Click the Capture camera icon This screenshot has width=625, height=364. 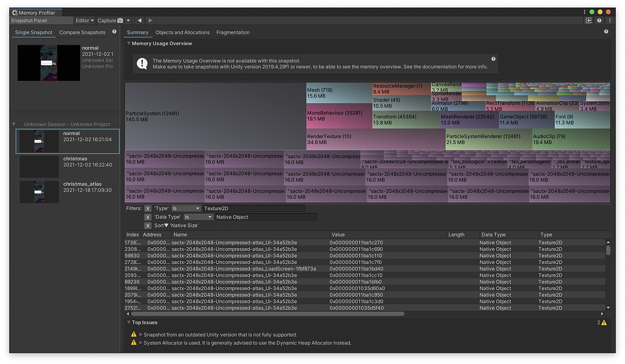point(119,20)
